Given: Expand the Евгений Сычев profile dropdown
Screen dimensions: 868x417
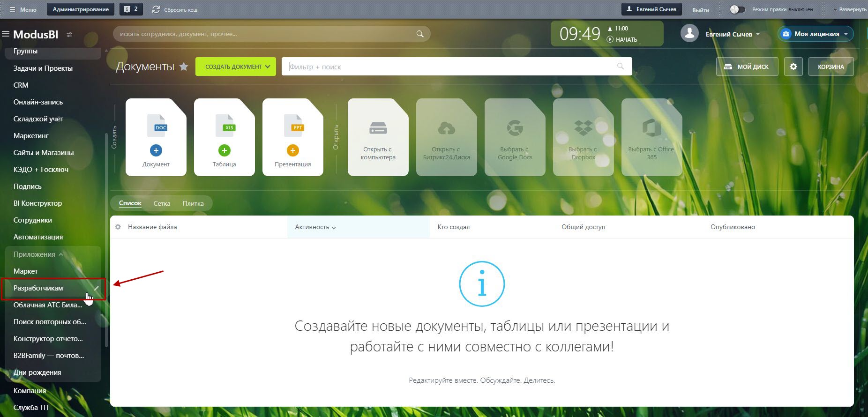Looking at the screenshot, I should 733,34.
